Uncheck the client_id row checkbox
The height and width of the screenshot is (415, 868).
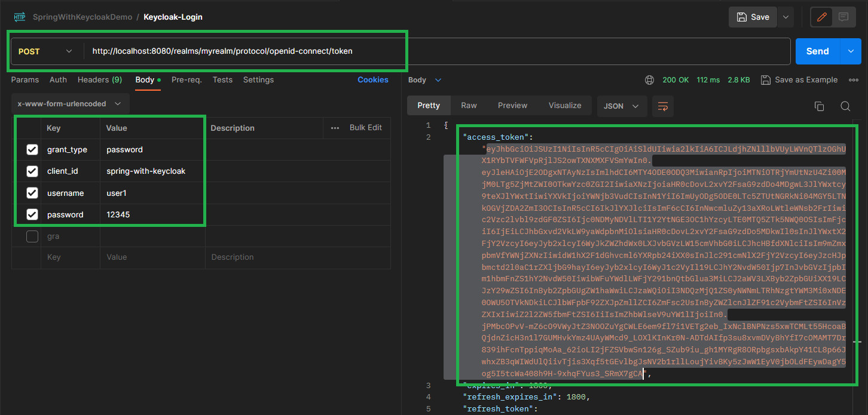[x=32, y=171]
